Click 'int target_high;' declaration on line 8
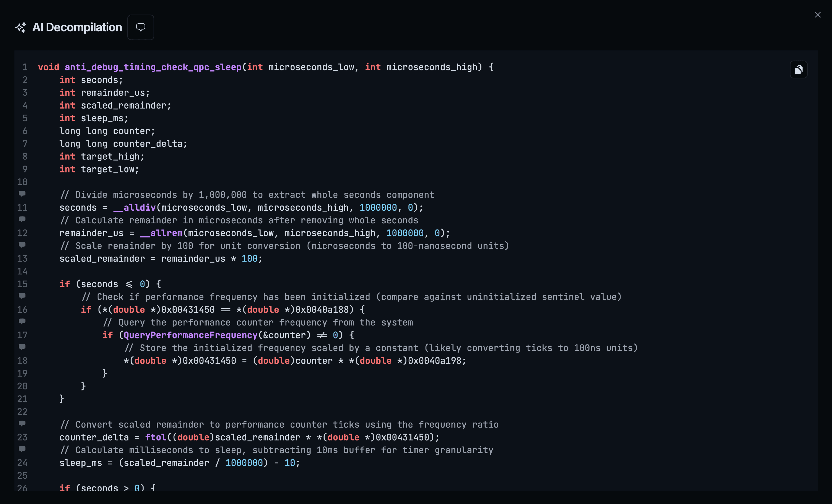Image resolution: width=832 pixels, height=504 pixels. point(102,157)
